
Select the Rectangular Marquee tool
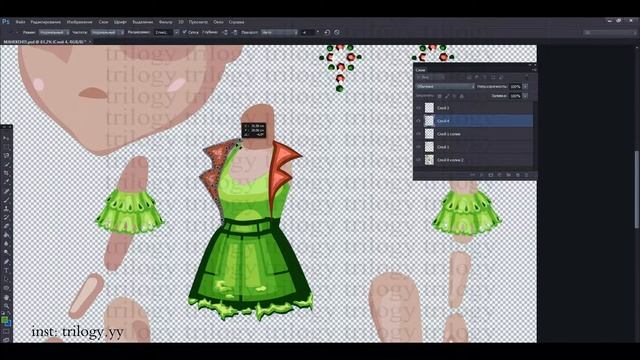pyautogui.click(x=6, y=147)
